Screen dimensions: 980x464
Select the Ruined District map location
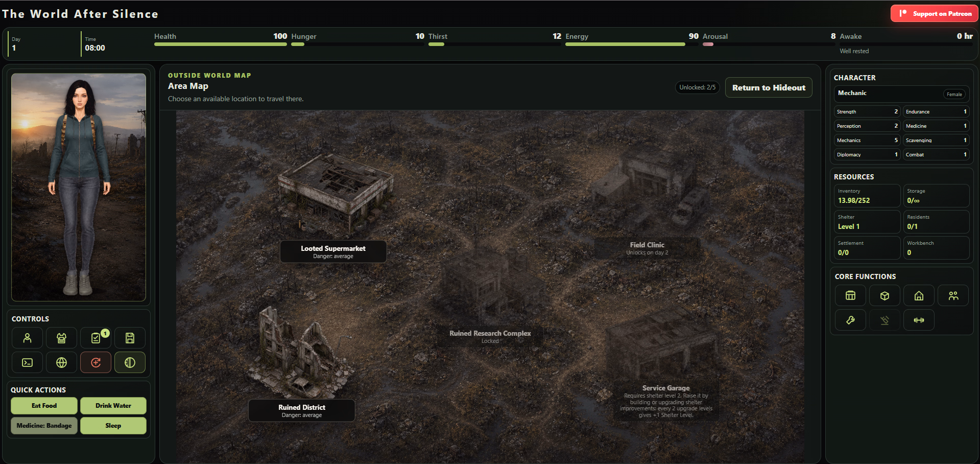pos(301,410)
